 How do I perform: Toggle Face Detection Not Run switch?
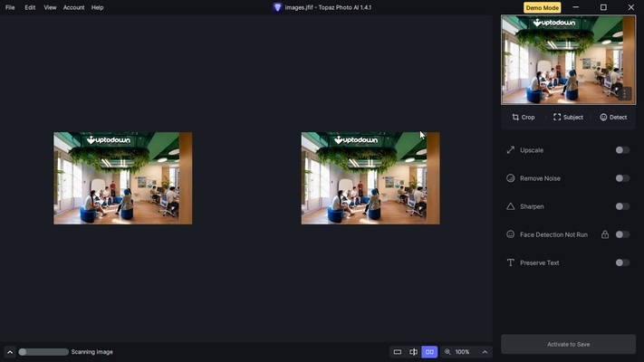[622, 234]
